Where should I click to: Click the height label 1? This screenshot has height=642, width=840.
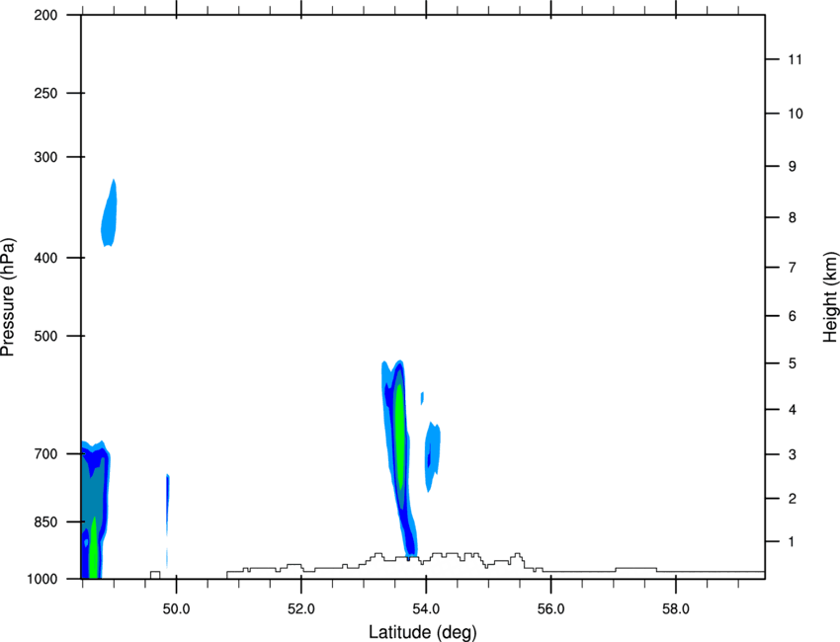click(793, 542)
